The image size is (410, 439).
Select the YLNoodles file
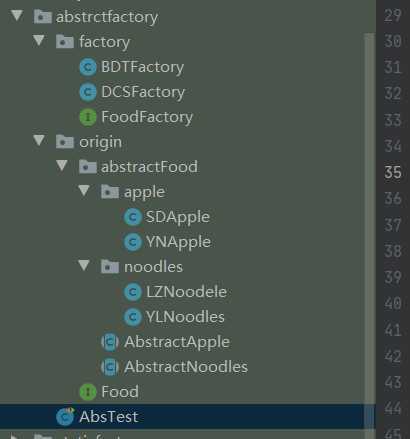pos(185,317)
